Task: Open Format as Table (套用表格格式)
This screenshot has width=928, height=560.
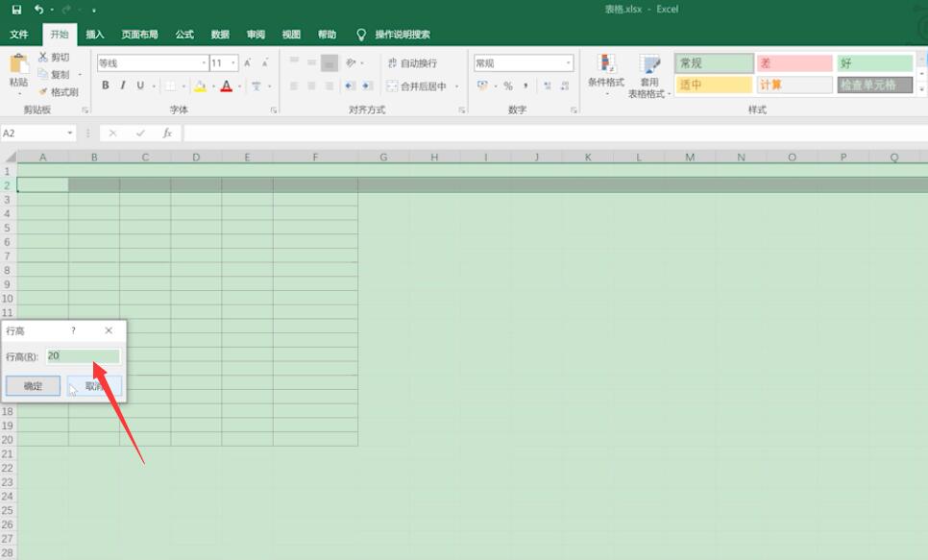Action: pyautogui.click(x=649, y=76)
